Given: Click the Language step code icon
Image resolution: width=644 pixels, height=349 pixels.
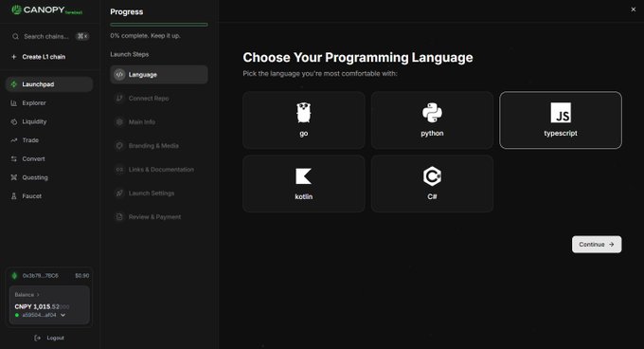Looking at the screenshot, I should click(119, 74).
